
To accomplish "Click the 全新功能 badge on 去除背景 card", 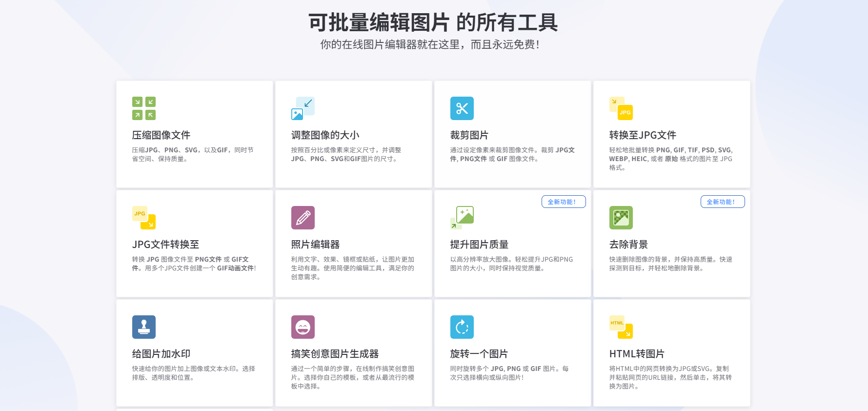I will coord(723,202).
